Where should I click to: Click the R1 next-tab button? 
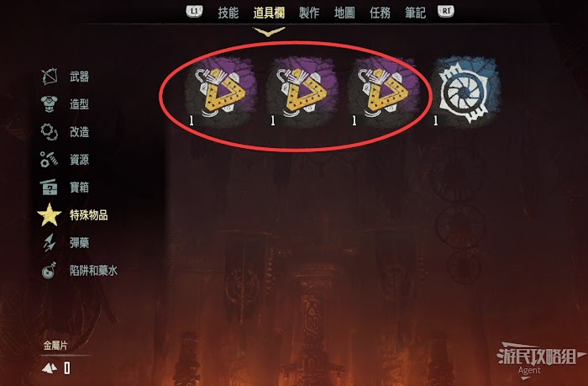point(446,11)
